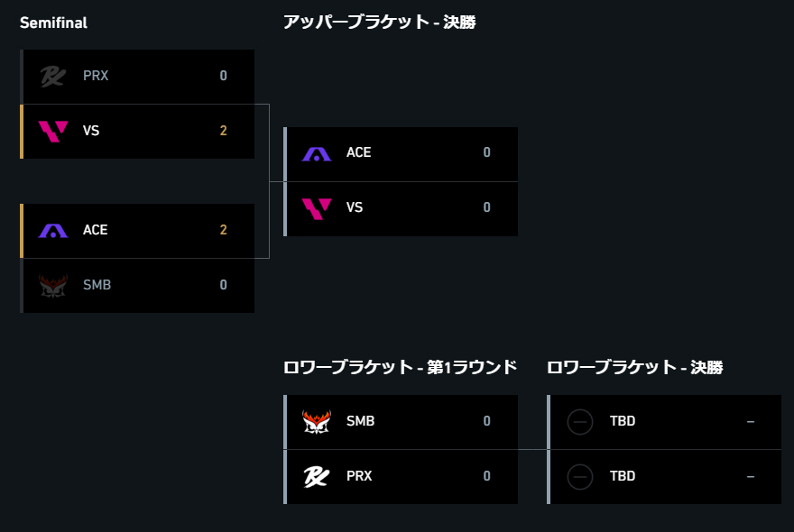794x532 pixels.
Task: Open the PRX row in the Semifinal match
Action: tap(137, 77)
